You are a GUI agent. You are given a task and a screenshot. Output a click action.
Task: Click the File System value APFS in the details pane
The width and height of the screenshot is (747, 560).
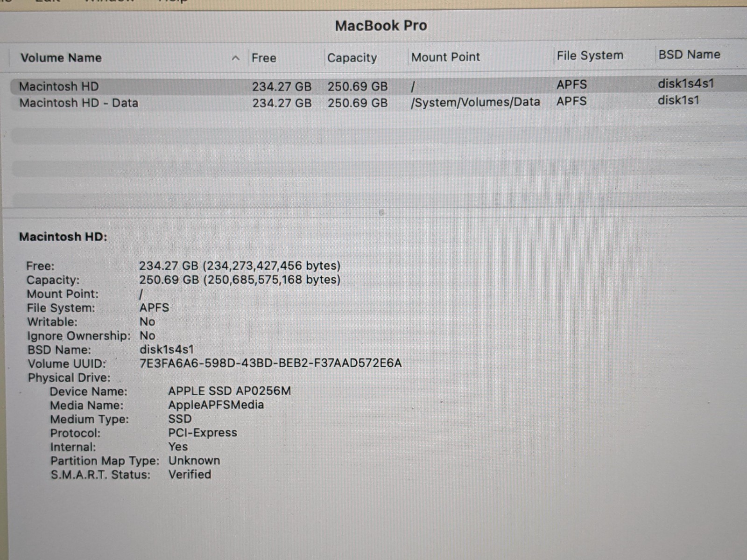[x=154, y=308]
